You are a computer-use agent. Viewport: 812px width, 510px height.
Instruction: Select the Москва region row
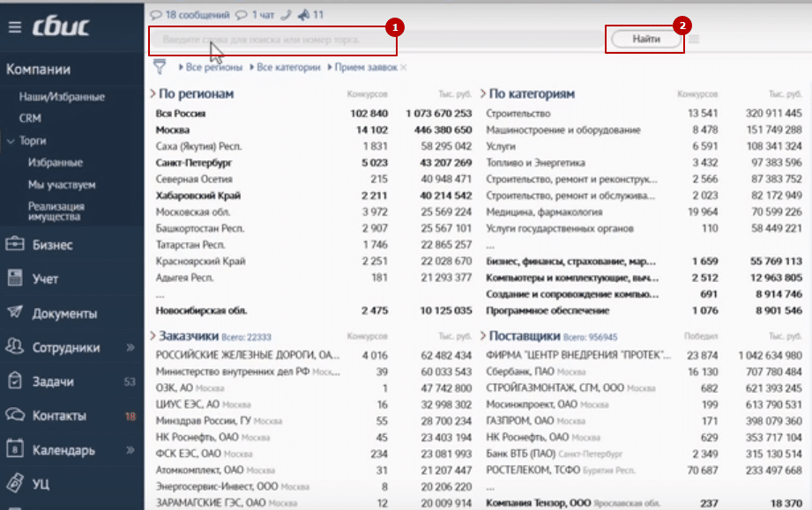313,129
